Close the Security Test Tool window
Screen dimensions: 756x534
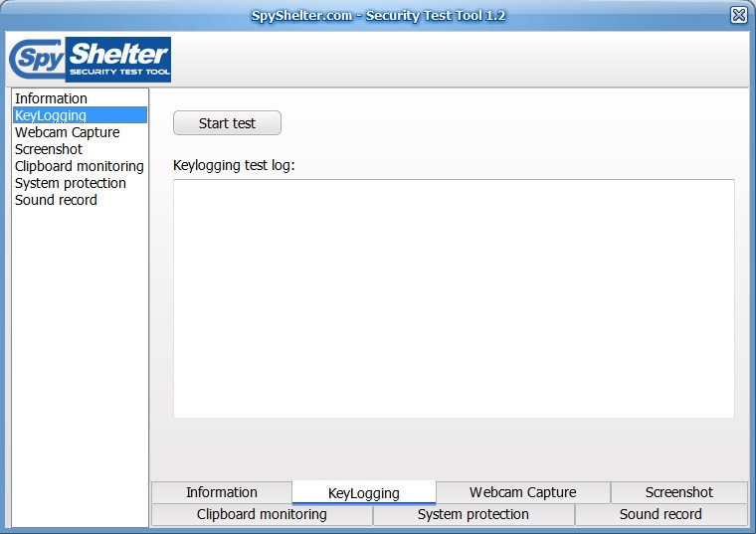(x=739, y=15)
